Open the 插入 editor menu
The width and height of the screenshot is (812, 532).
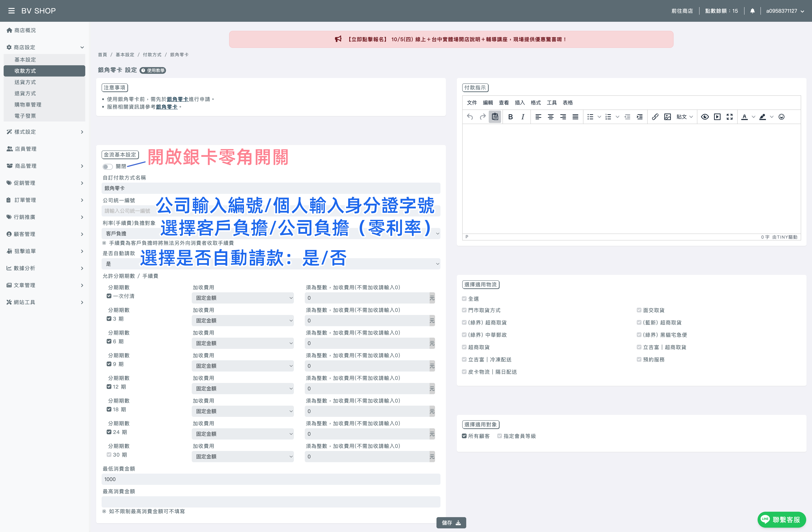[520, 103]
